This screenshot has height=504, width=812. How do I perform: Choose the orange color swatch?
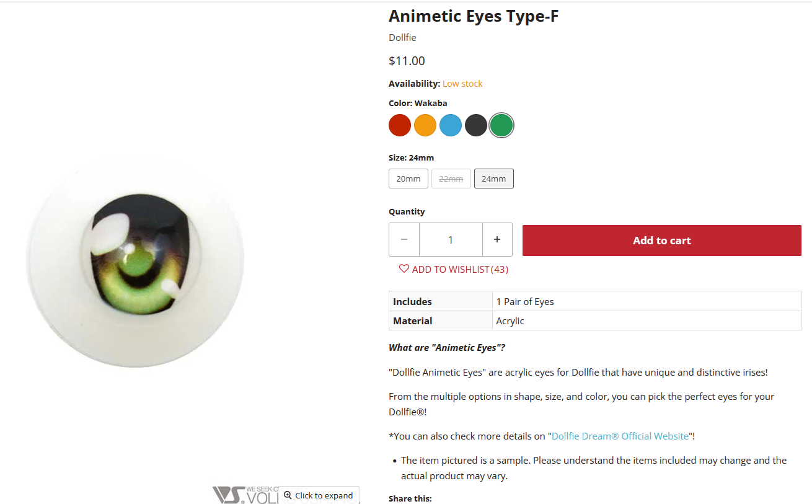coord(425,125)
